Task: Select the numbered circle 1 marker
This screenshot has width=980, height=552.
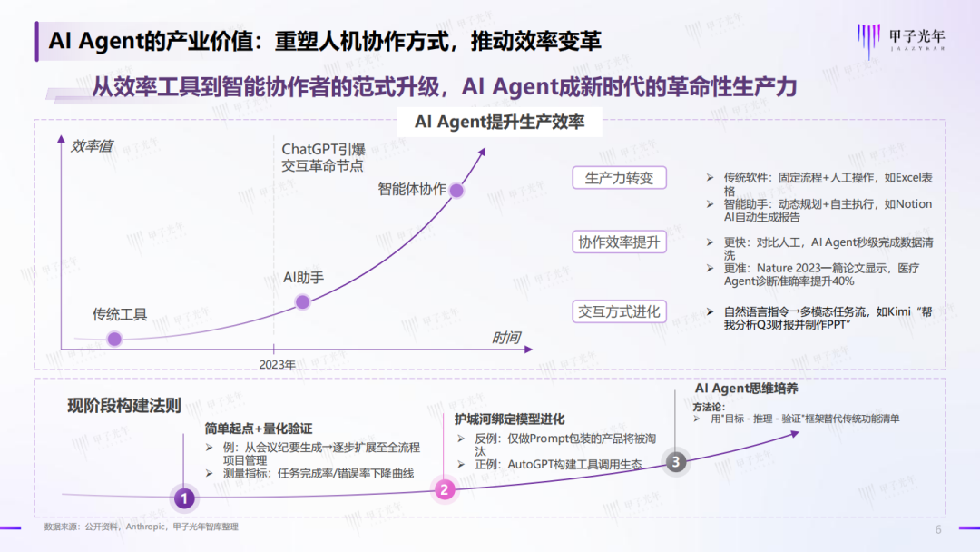Action: (x=183, y=498)
